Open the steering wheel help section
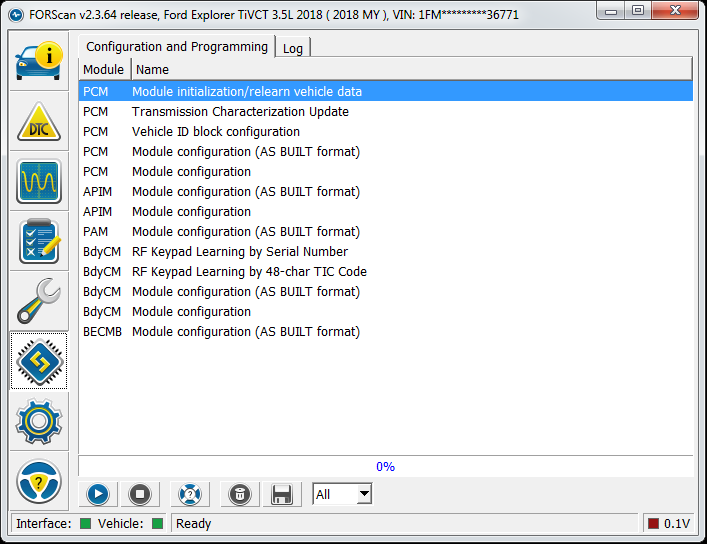This screenshot has width=707, height=544. coord(39,481)
